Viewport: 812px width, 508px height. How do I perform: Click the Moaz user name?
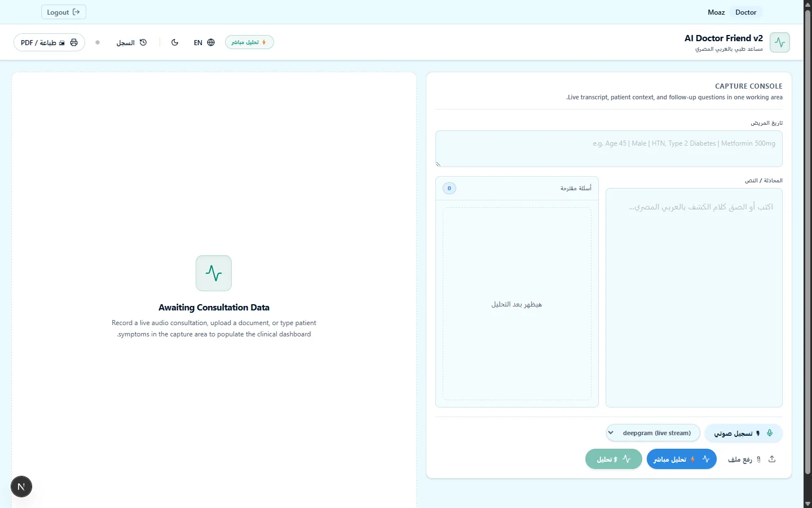coord(716,12)
